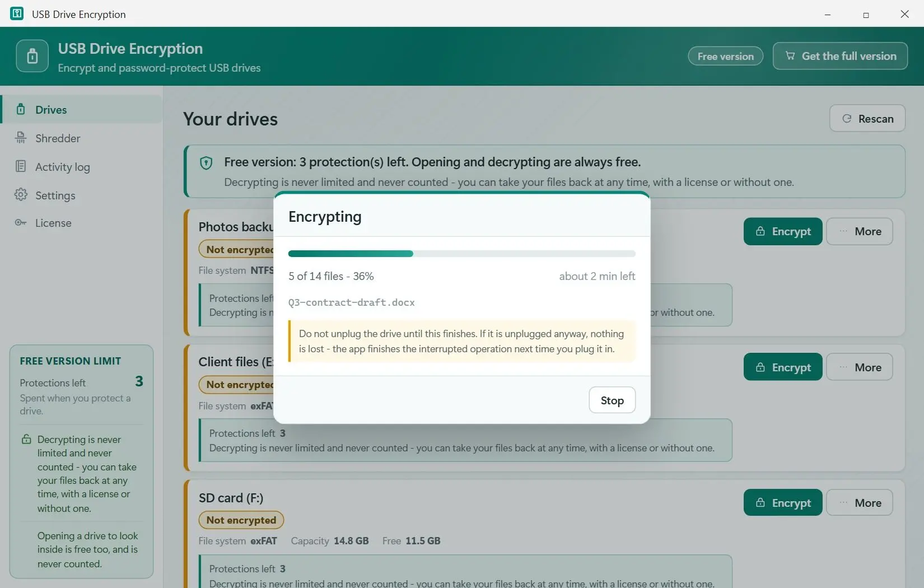Click the Not encrypted badge on Client files
The height and width of the screenshot is (588, 924).
[236, 385]
